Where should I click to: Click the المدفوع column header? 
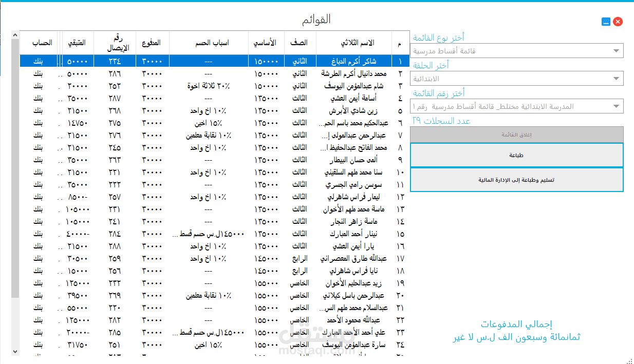152,43
